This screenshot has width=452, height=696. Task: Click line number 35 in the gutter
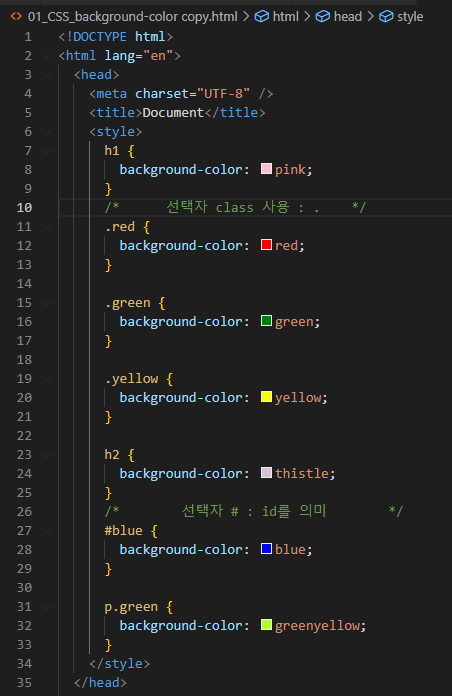(24, 682)
